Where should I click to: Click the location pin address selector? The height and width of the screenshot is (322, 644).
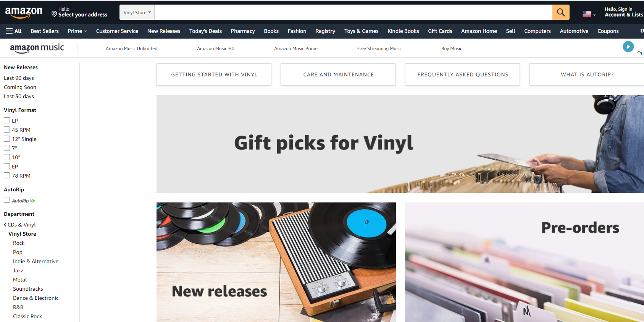point(79,12)
